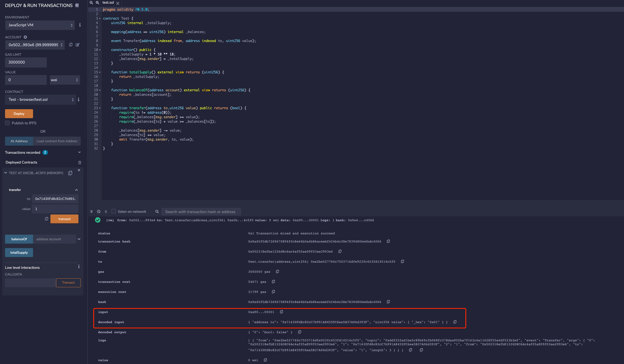Click the add account plus icon
This screenshot has height=364, width=624.
tap(25, 37)
